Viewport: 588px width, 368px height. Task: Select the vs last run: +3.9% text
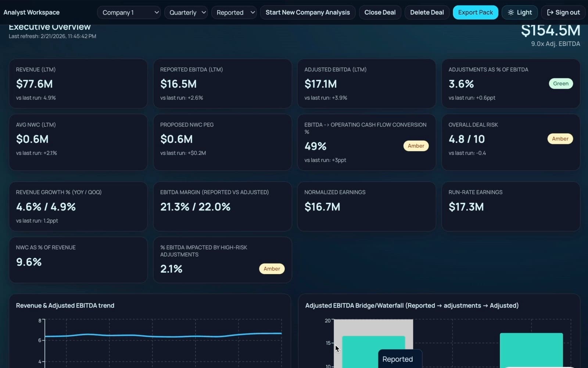coord(326,98)
